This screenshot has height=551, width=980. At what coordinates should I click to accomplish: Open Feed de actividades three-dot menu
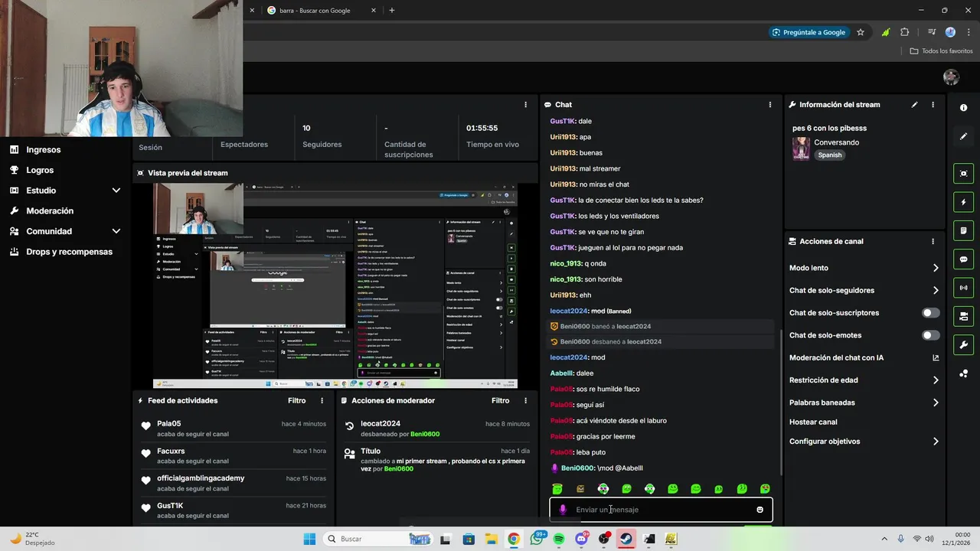[x=322, y=400]
